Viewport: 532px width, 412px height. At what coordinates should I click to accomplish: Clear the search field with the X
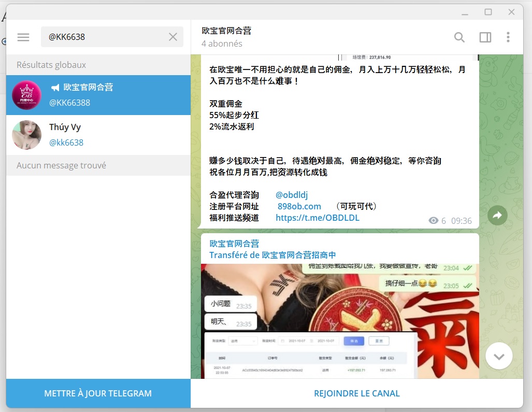[172, 37]
